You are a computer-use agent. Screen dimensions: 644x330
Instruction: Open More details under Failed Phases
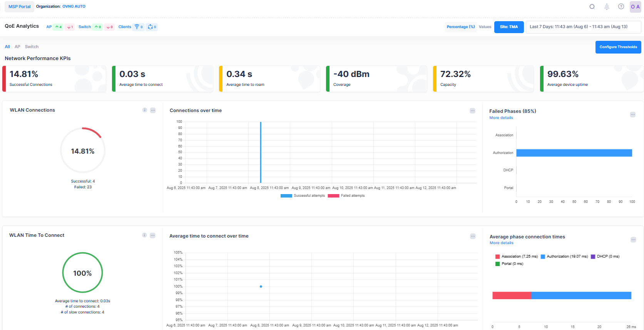(501, 118)
